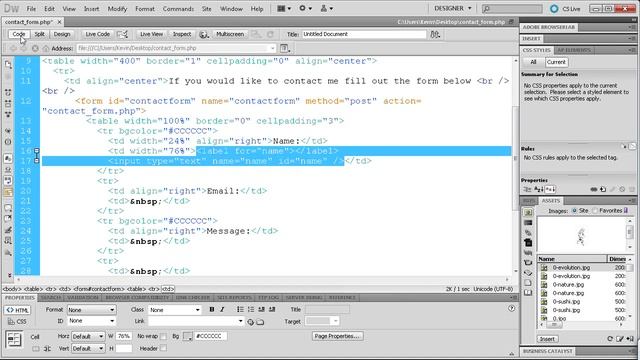Open the Site menu
The width and height of the screenshot is (640, 360).
click(207, 9)
